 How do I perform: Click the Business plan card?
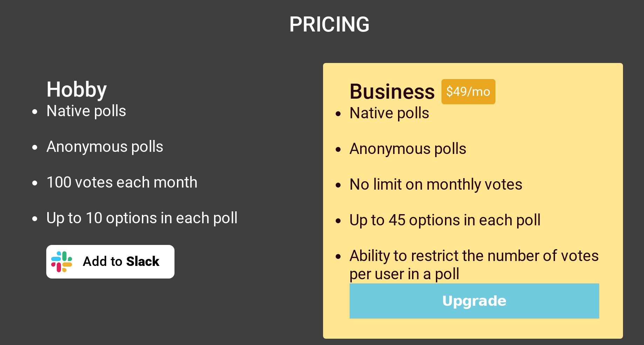tap(473, 199)
